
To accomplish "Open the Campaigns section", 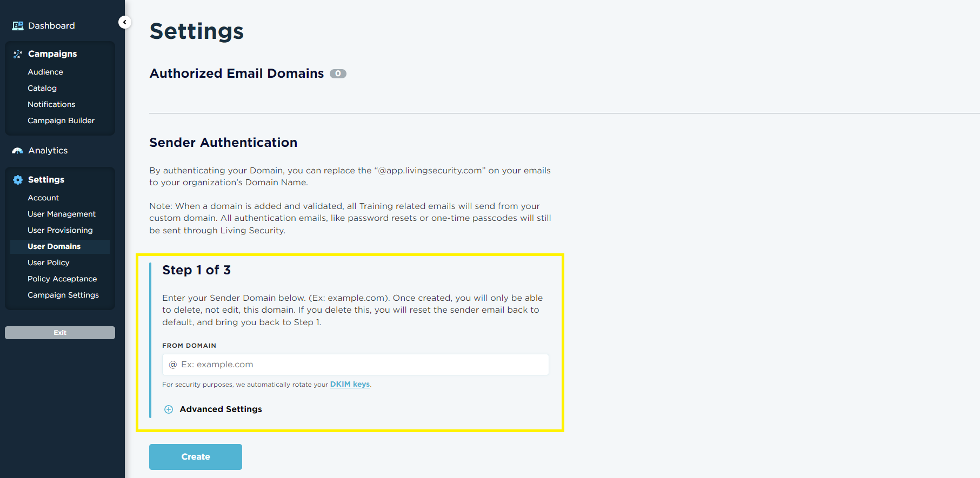I will pyautogui.click(x=52, y=54).
